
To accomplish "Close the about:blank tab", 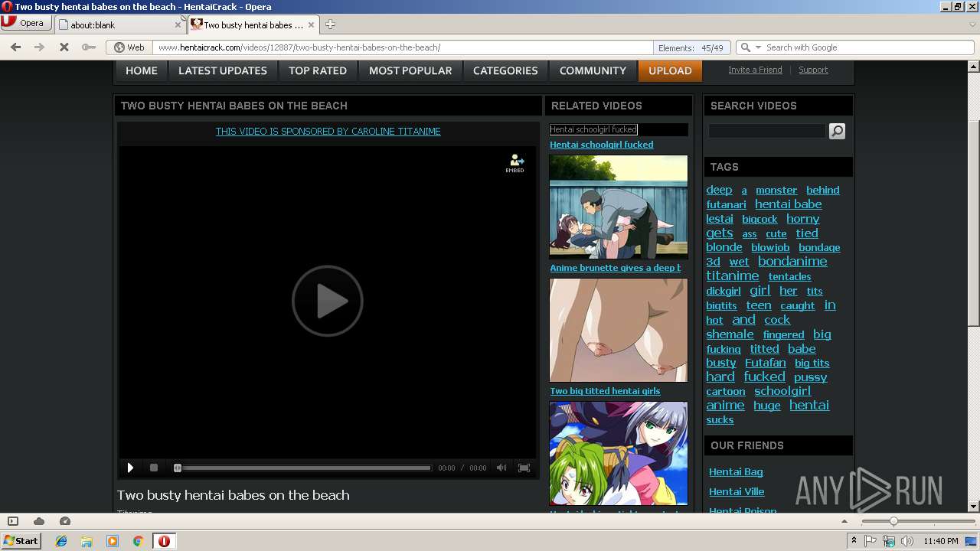I will pyautogui.click(x=178, y=24).
